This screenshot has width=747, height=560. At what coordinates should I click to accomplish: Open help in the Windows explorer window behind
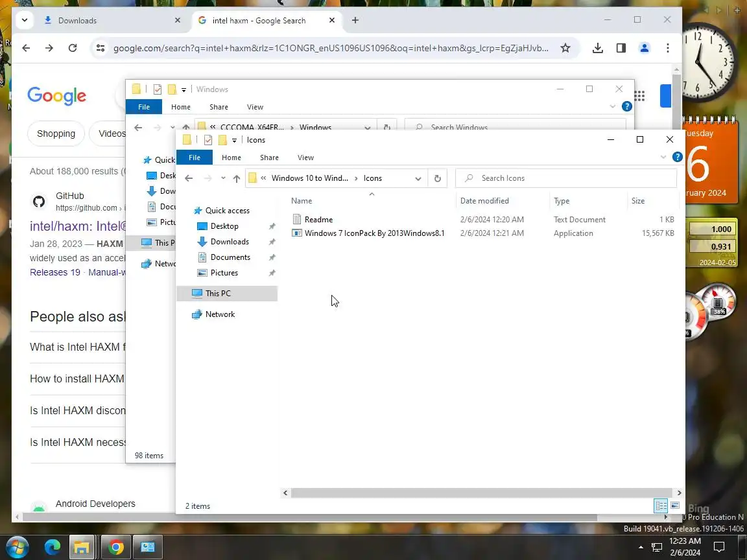click(x=626, y=107)
